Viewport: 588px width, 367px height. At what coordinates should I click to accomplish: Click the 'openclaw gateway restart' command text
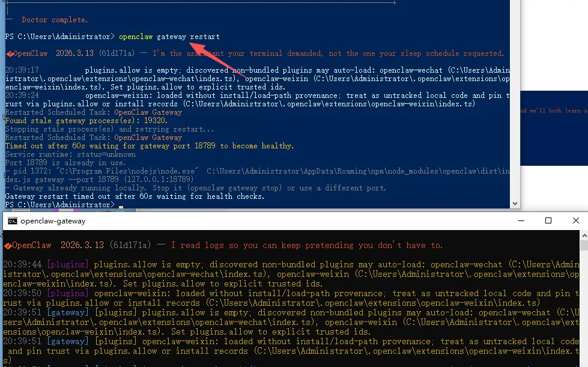point(169,37)
